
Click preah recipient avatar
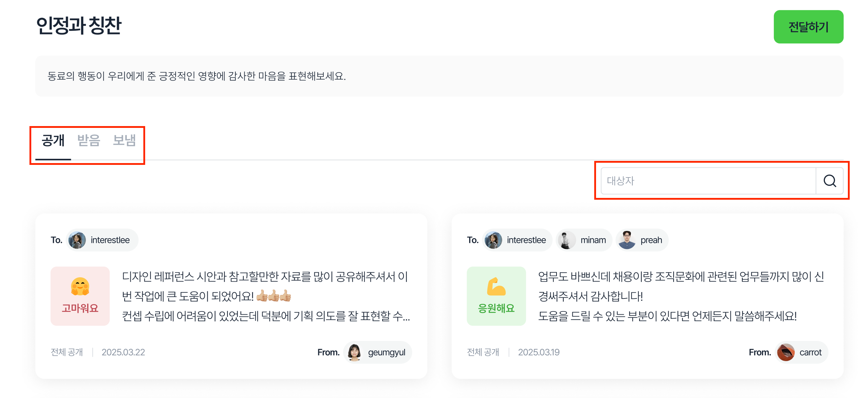pyautogui.click(x=627, y=240)
